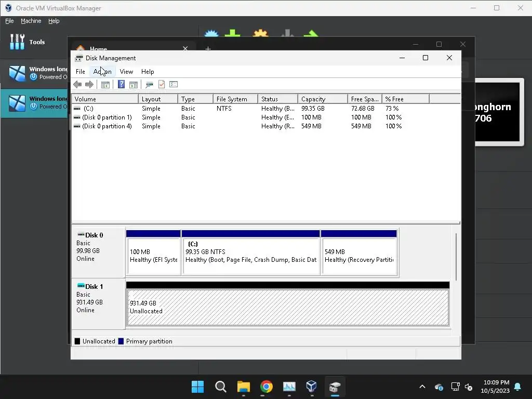Open taskbar Search icon

coord(220,387)
